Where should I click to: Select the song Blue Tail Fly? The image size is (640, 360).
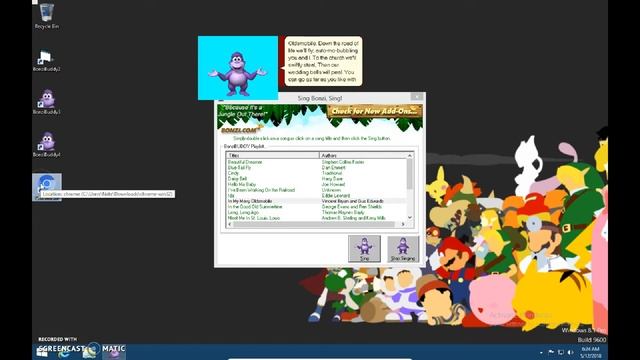(x=239, y=168)
